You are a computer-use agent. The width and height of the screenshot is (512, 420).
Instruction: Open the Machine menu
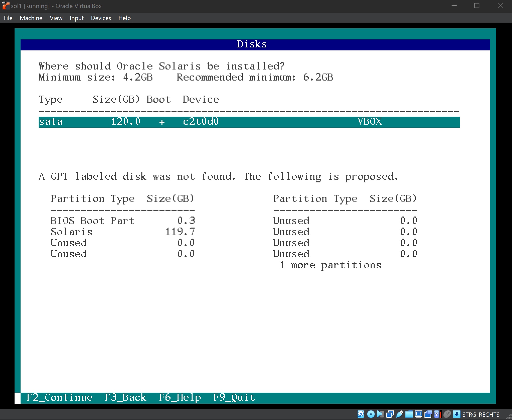point(31,18)
